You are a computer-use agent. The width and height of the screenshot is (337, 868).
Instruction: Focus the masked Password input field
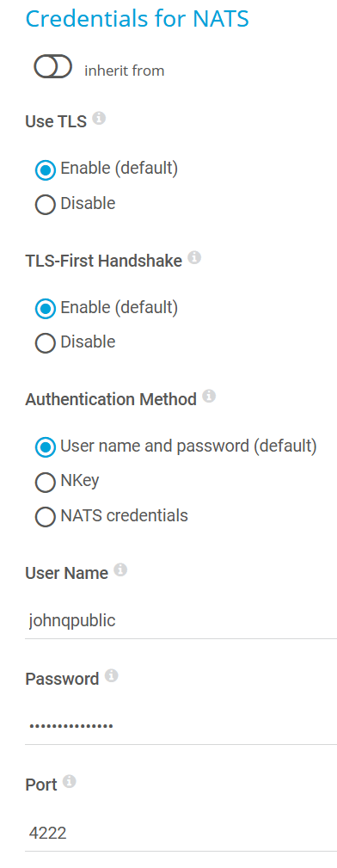[x=181, y=726]
